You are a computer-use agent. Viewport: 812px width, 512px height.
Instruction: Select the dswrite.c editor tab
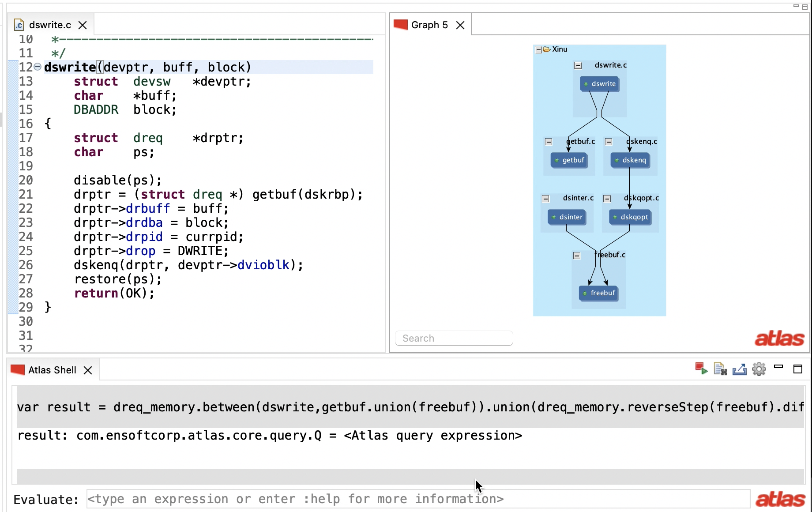pos(50,25)
